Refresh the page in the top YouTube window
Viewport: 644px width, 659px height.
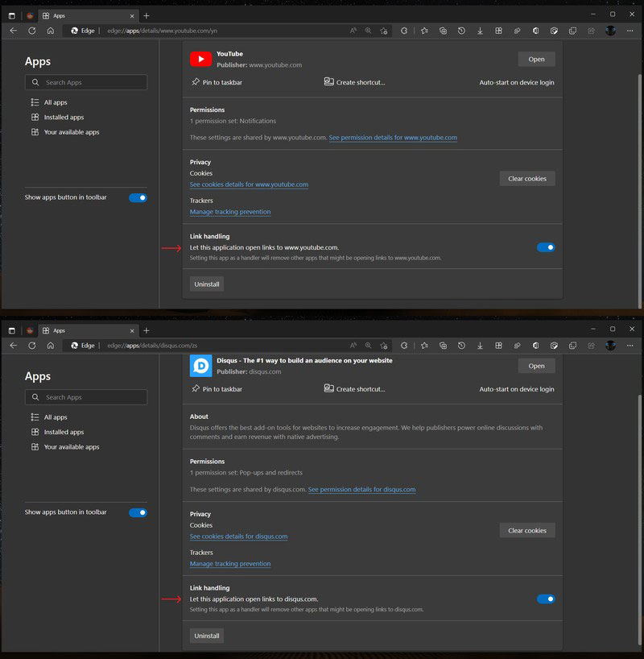[x=32, y=31]
